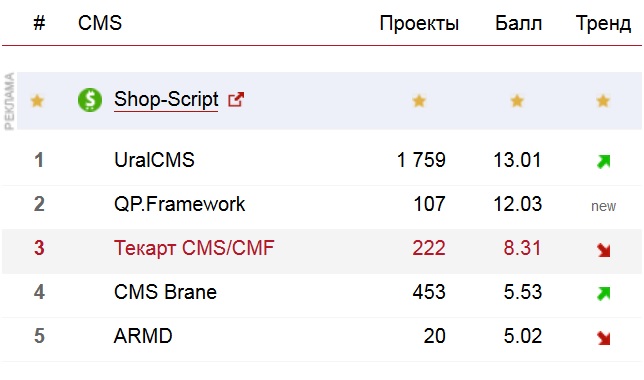
Task: Open the ARMD entry
Action: [143, 336]
